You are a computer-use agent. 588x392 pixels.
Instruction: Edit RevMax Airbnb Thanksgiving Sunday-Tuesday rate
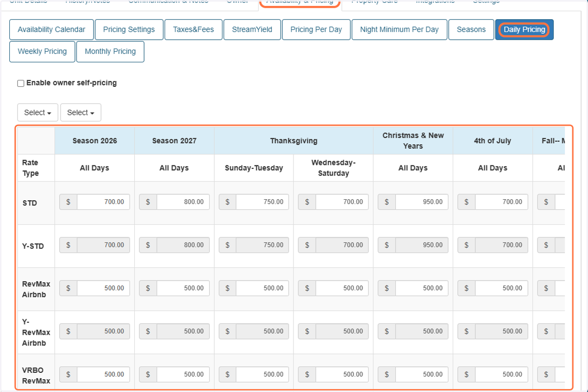[263, 288]
